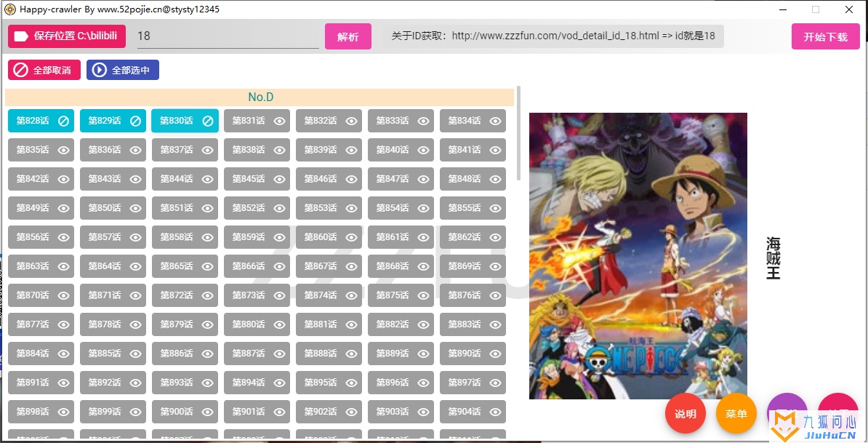Click the cancel circle icon in 全部取消

(x=20, y=70)
